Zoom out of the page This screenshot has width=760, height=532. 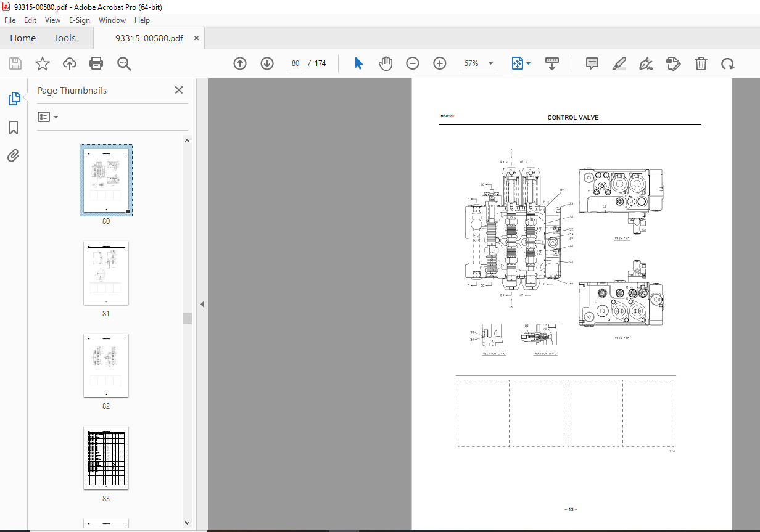(x=413, y=63)
